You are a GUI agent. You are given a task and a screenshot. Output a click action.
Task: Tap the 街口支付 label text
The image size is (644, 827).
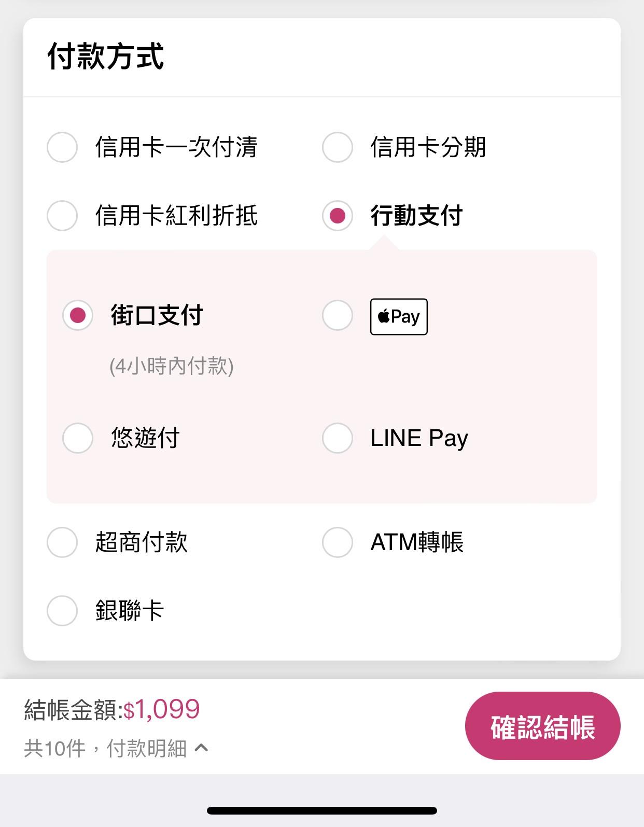pyautogui.click(x=157, y=315)
